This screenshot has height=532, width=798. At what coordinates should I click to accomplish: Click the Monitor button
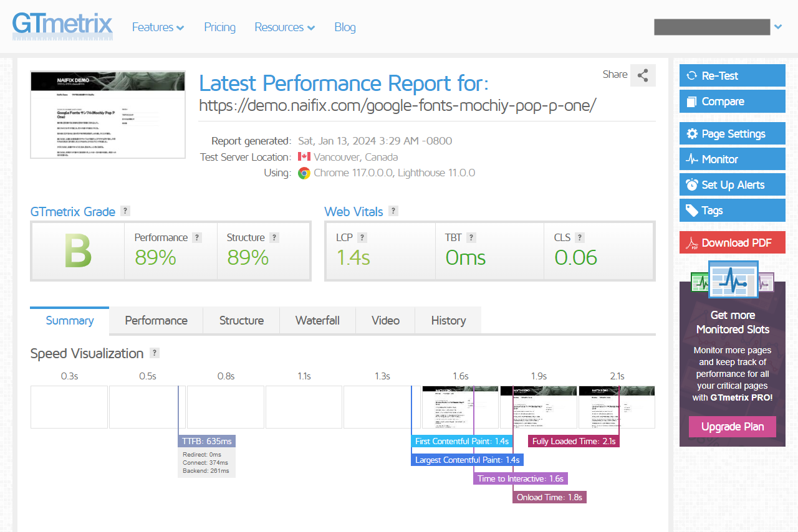733,159
